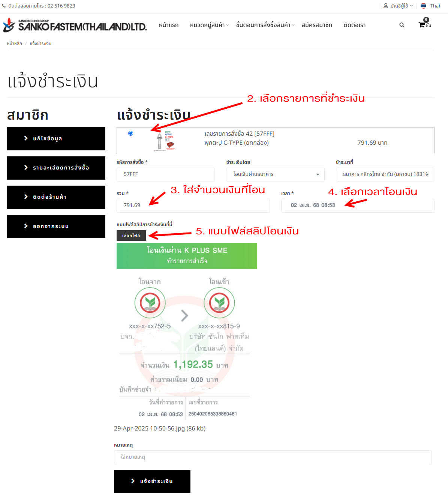Screen dimensions: 448x498
Task: Click the เลือกไฟล์ file chooser button
Action: pyautogui.click(x=131, y=235)
